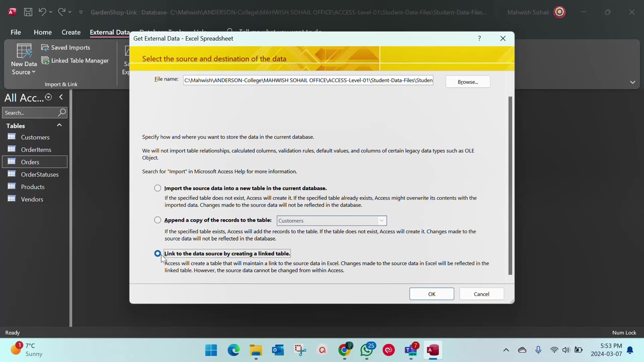Click the Save icon in quick access toolbar
The width and height of the screenshot is (644, 362).
tap(28, 12)
